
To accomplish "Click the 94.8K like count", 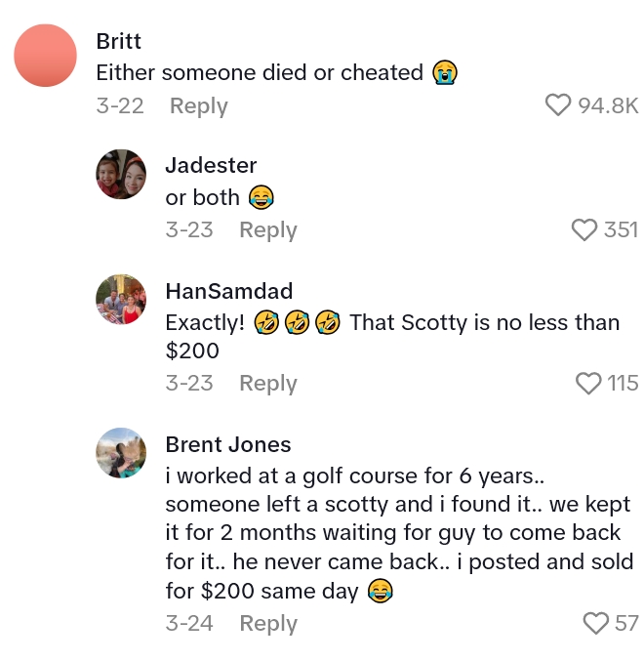I will 608,105.
